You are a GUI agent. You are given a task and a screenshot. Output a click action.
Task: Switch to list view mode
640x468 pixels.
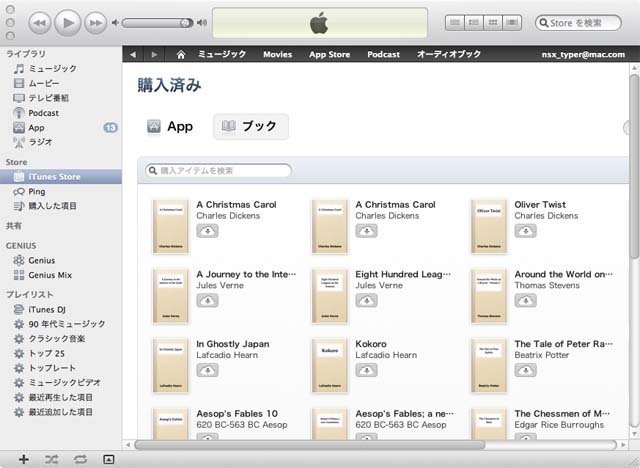455,23
